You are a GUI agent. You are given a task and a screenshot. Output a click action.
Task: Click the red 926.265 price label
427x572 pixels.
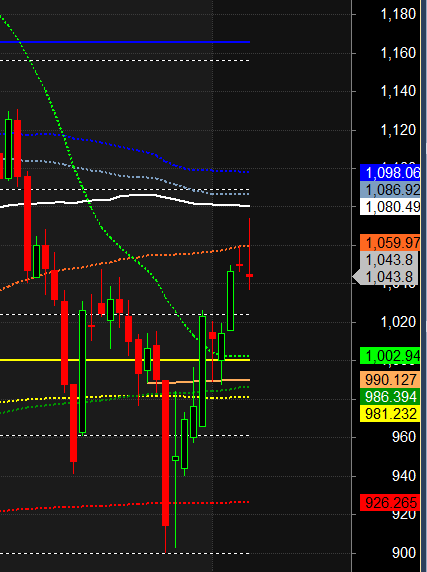pos(390,503)
